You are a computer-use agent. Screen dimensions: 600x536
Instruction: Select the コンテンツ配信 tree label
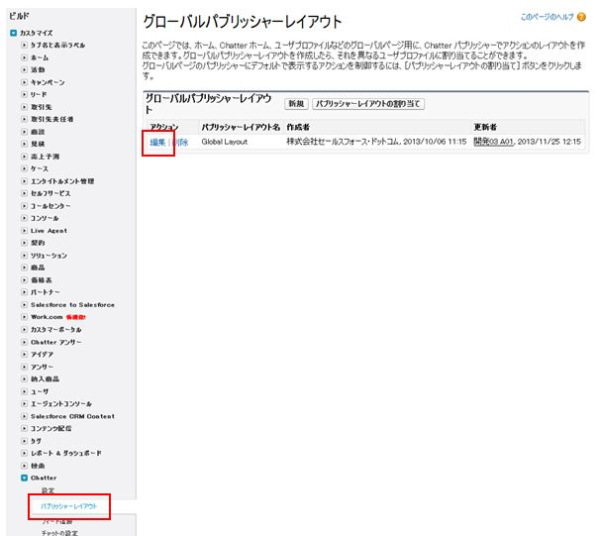click(x=51, y=428)
